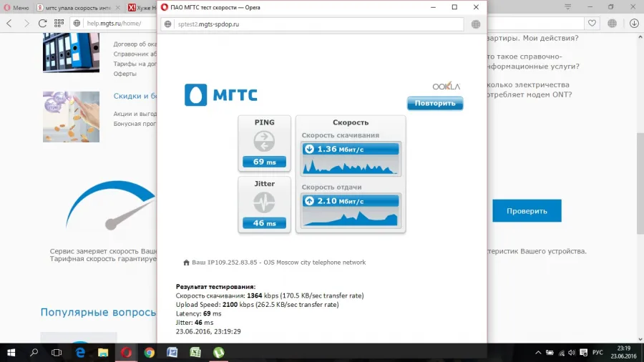Image resolution: width=644 pixels, height=362 pixels.
Task: Click the OOKLA logo
Action: click(x=446, y=86)
